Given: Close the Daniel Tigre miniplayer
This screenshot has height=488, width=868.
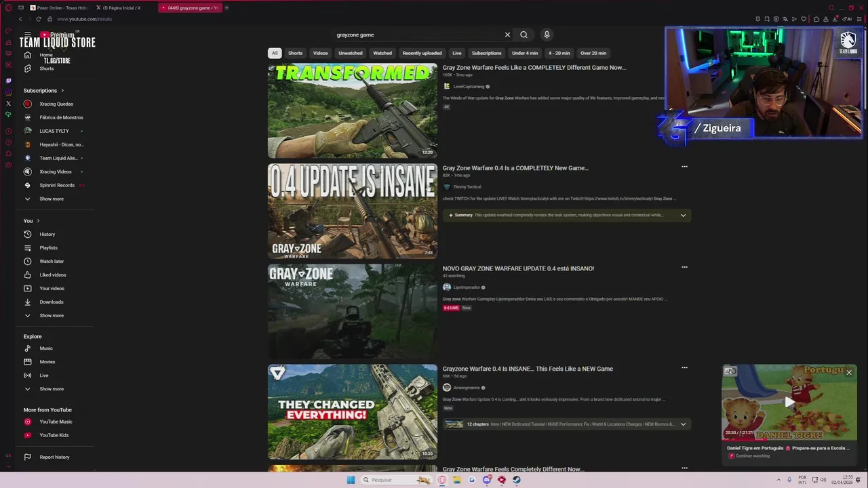Looking at the screenshot, I should [x=848, y=372].
